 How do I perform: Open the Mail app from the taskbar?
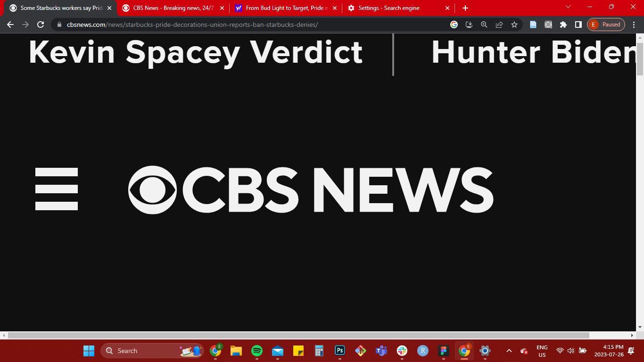[x=278, y=351]
